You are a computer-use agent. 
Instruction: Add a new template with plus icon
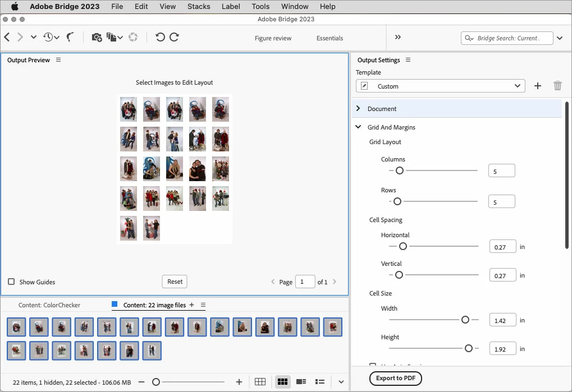pyautogui.click(x=537, y=86)
